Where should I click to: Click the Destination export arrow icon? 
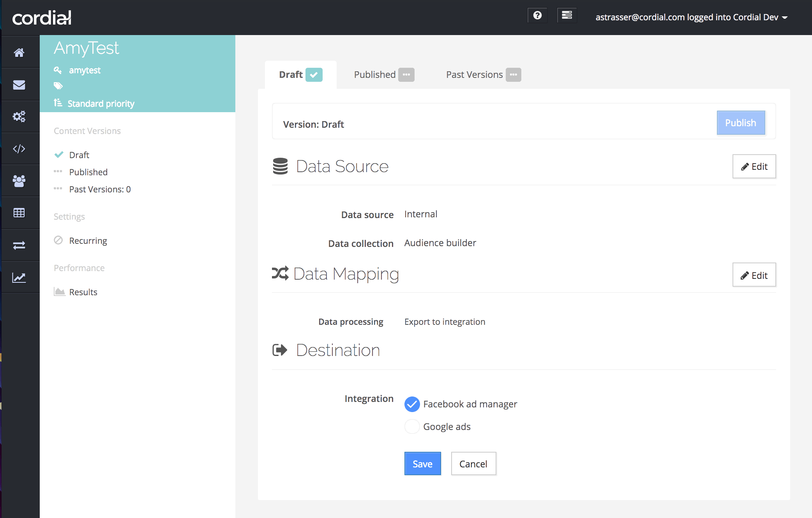(x=280, y=350)
